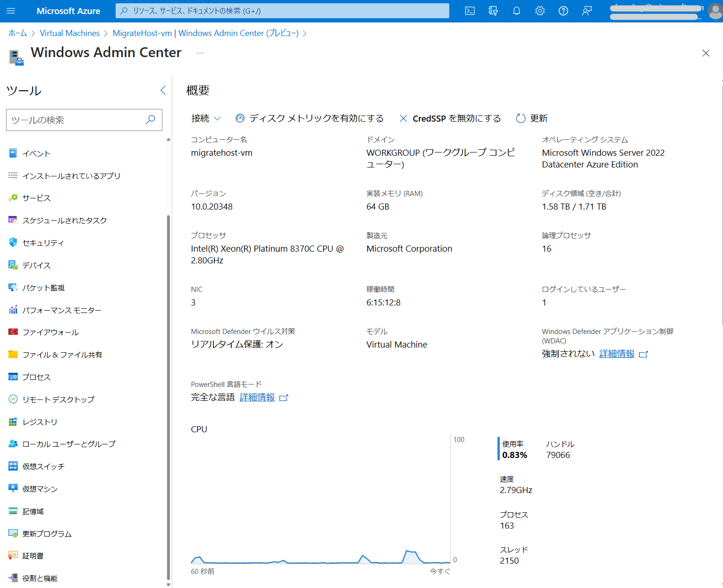
Task: Open レジストリ tool from sidebar
Action: click(x=40, y=422)
